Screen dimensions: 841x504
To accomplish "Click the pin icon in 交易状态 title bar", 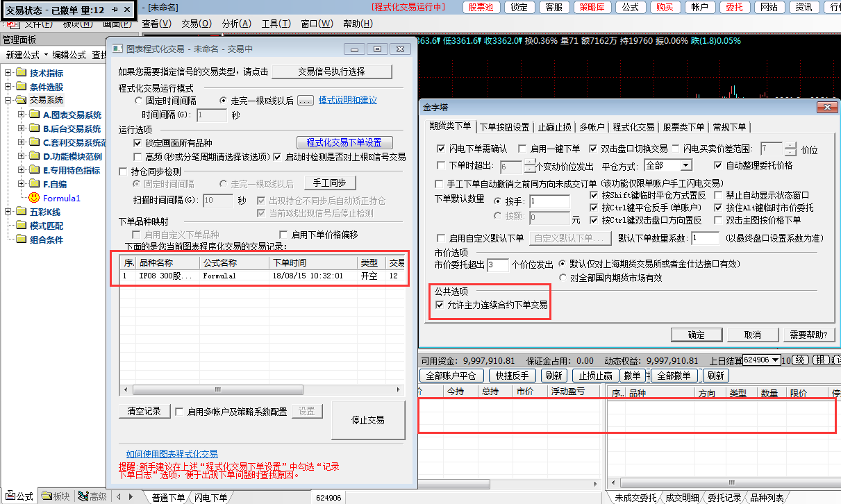I will pos(115,10).
